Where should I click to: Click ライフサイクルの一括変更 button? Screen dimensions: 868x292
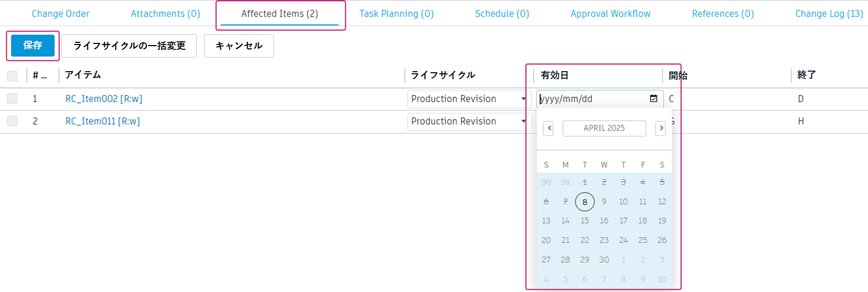coord(129,46)
